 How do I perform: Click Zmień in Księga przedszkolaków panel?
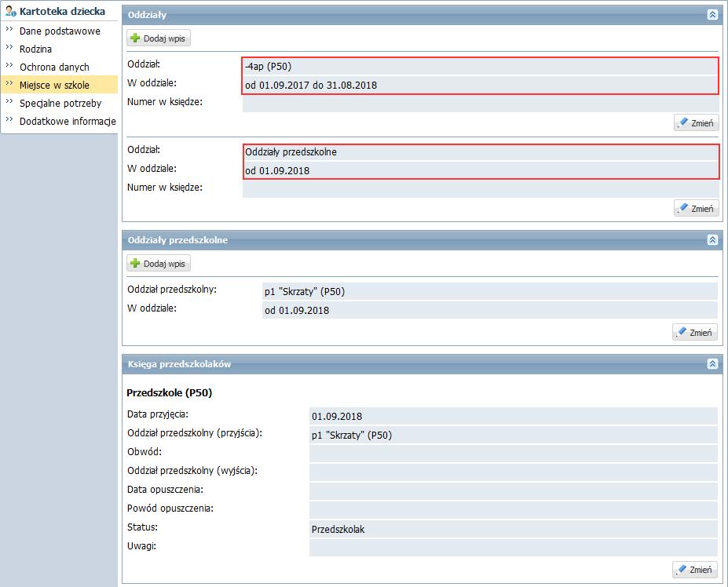(x=694, y=570)
